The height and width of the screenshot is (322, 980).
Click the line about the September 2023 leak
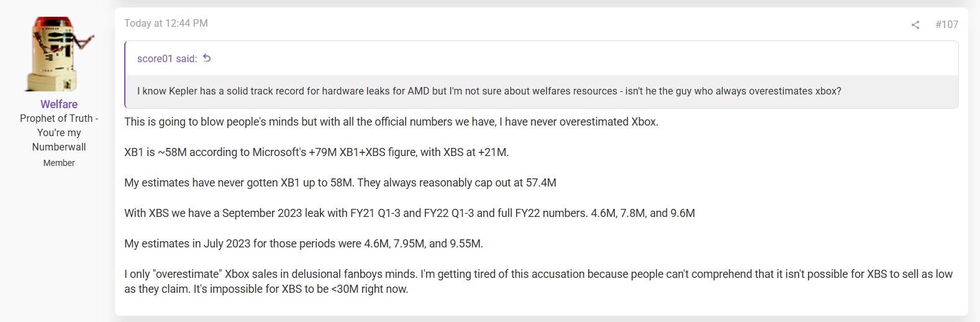[409, 213]
